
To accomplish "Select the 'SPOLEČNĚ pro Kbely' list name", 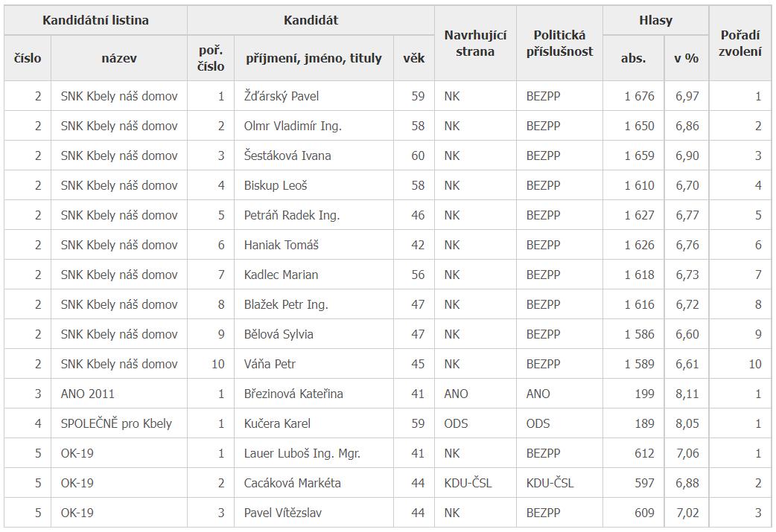I will [116, 423].
